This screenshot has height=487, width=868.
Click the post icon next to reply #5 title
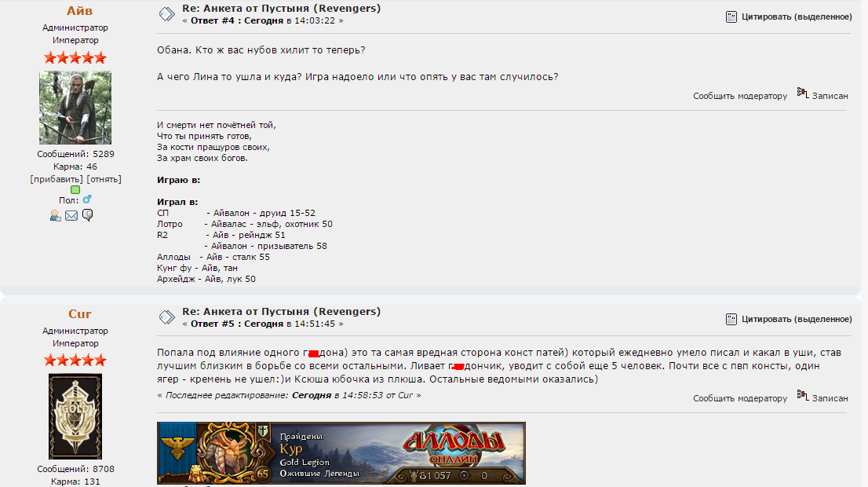pyautogui.click(x=166, y=317)
